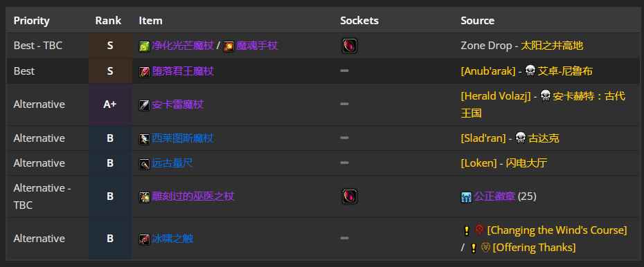
Task: Follow the [Herald Volazj] source link
Action: (496, 96)
